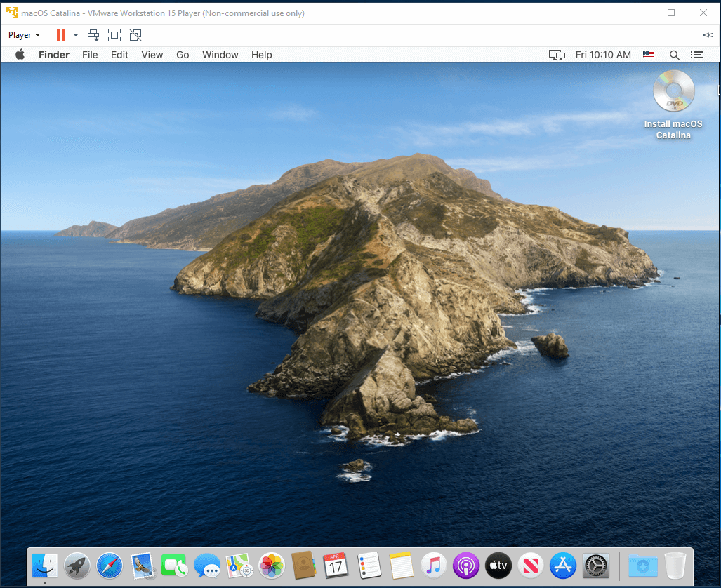
Task: Open the Edit menu
Action: 119,55
